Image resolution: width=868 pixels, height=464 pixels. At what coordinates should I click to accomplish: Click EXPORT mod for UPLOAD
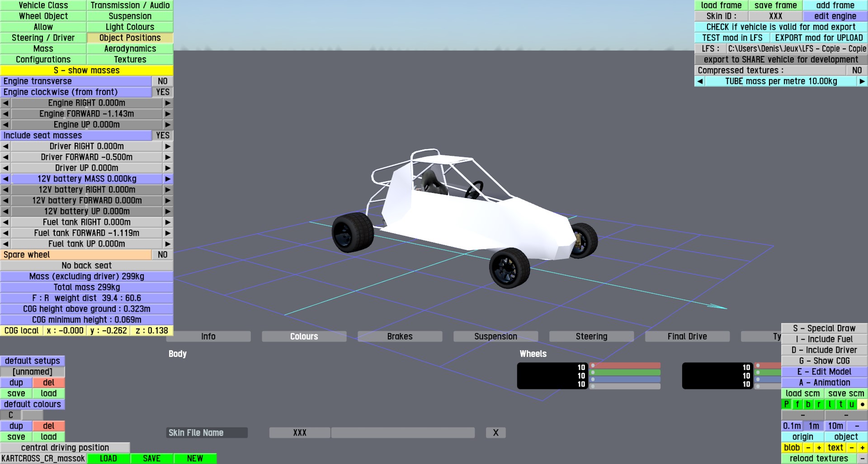click(x=819, y=38)
